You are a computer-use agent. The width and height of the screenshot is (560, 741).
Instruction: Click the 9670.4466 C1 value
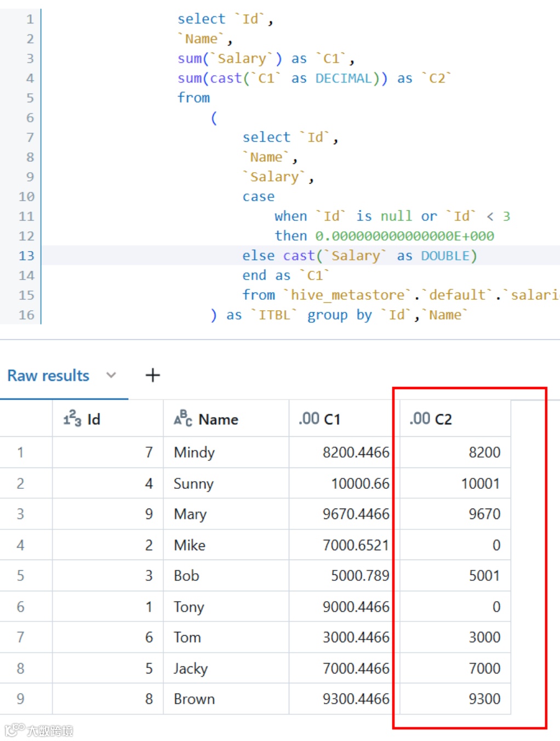click(x=356, y=514)
